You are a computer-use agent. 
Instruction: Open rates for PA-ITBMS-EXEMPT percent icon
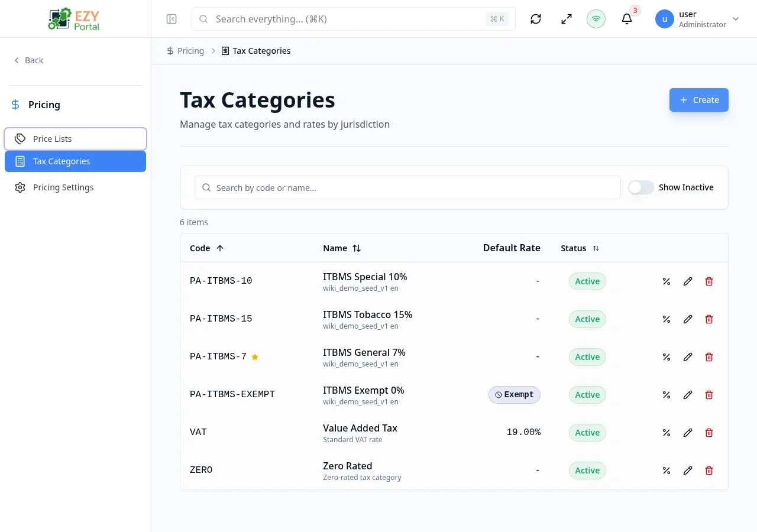[667, 395]
